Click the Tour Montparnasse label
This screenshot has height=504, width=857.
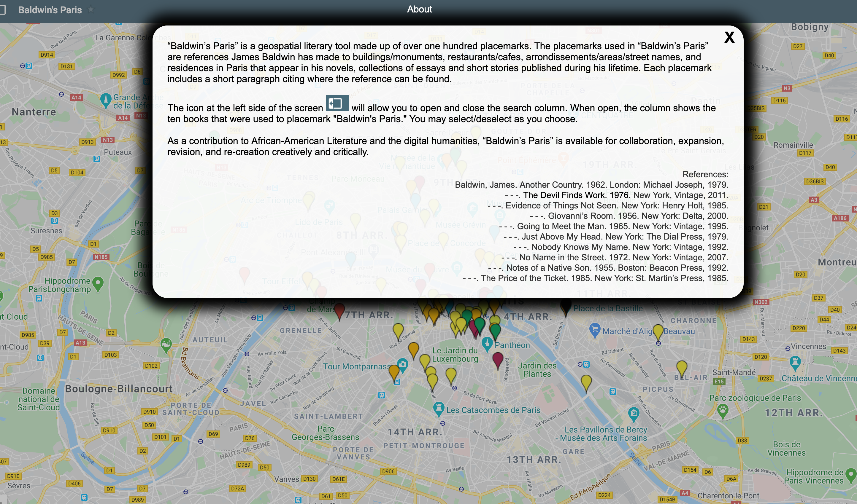(x=357, y=366)
